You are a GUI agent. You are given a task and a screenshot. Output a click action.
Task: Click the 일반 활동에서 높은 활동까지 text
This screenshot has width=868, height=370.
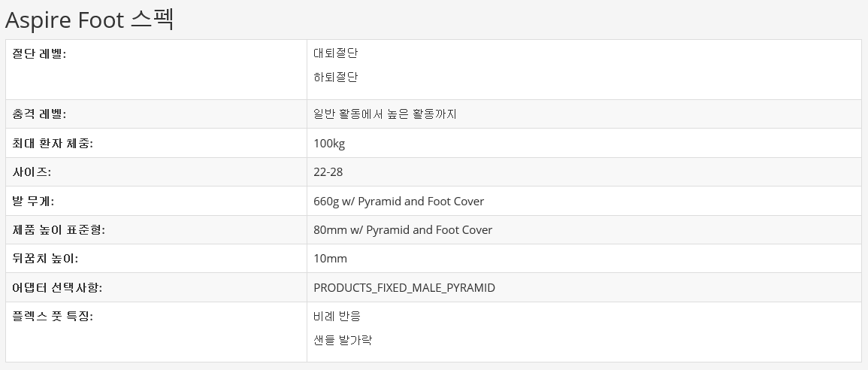click(x=385, y=114)
